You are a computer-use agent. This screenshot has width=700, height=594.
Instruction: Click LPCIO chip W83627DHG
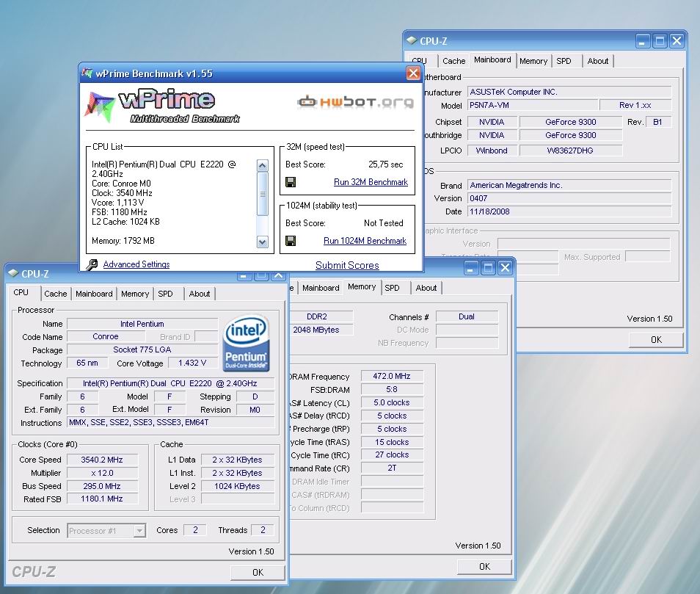click(570, 151)
